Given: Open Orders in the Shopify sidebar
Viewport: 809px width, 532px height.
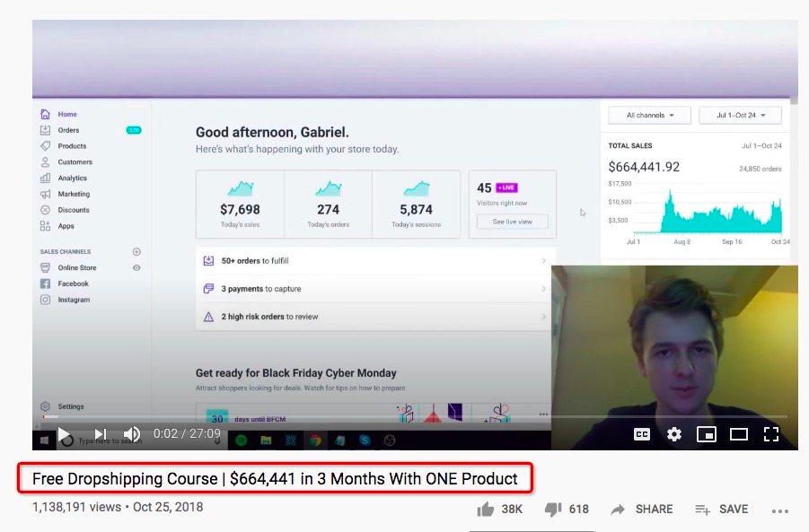Looking at the screenshot, I should pos(68,130).
